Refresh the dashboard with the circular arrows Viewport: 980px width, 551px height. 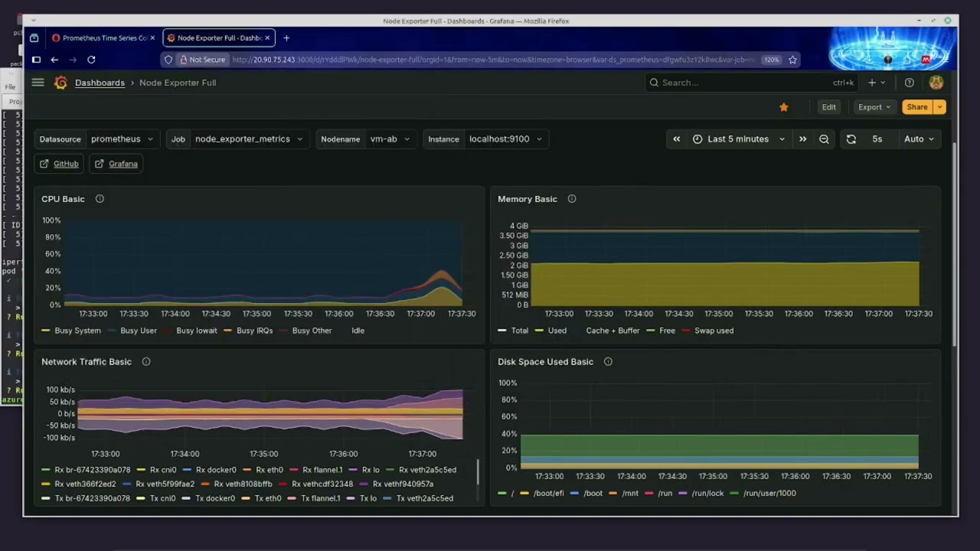[x=851, y=139]
